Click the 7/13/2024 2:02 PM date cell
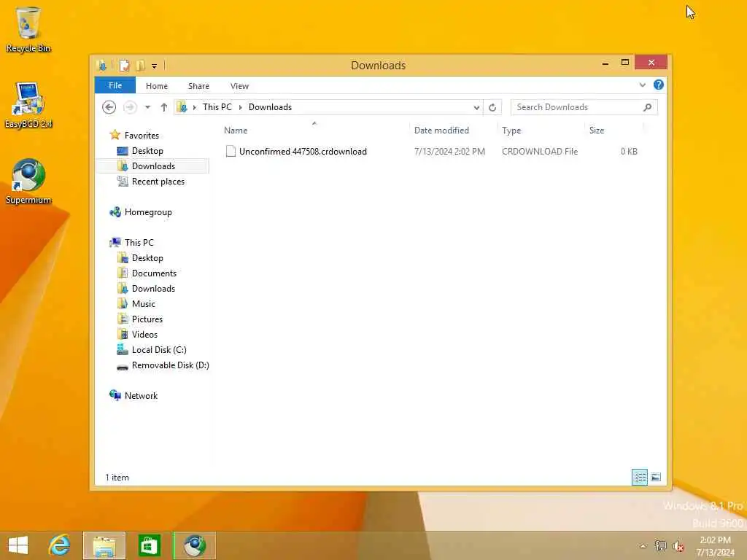 [449, 152]
